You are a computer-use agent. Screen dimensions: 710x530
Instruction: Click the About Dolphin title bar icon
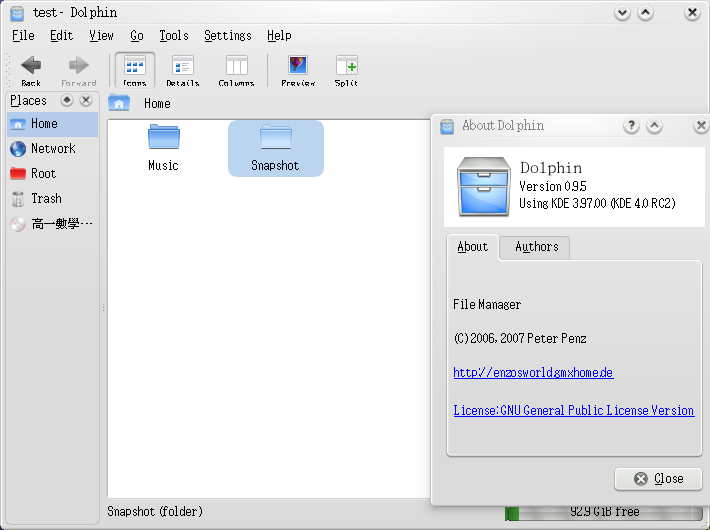tap(447, 126)
